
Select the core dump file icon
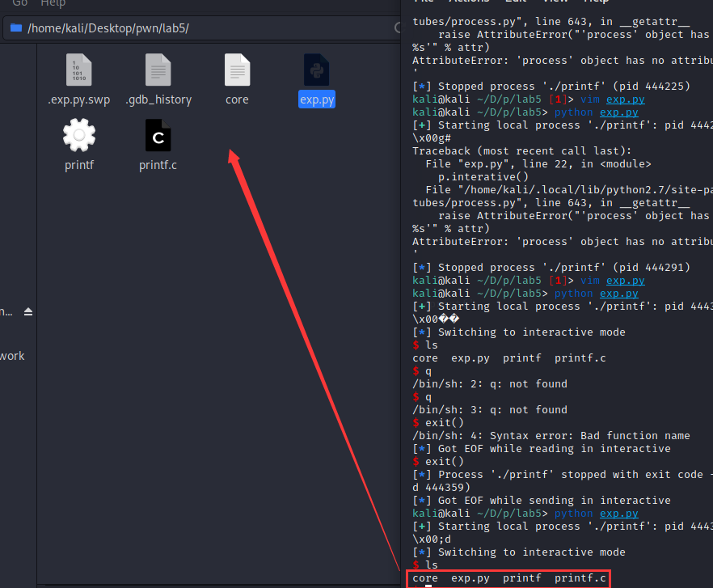point(238,70)
